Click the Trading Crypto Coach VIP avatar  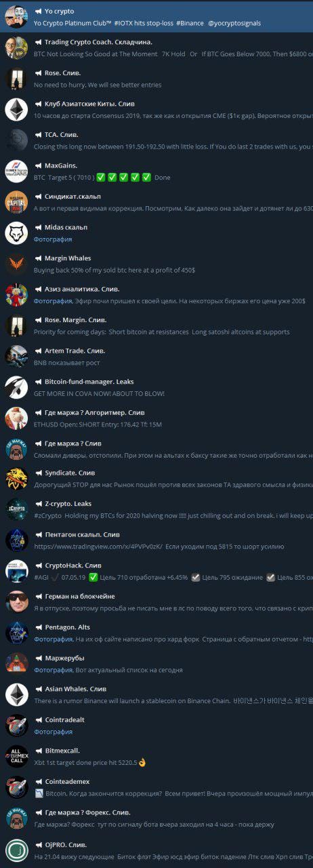coord(16,47)
